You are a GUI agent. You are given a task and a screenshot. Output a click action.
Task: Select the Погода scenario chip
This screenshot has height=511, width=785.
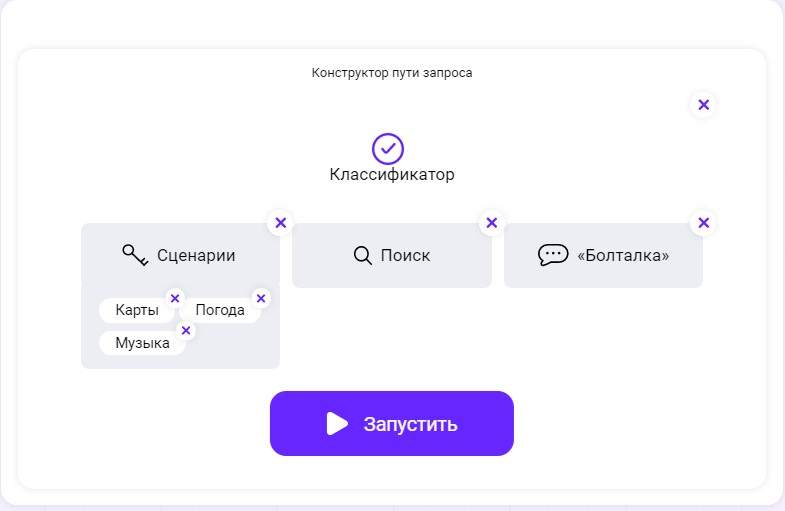tap(220, 311)
